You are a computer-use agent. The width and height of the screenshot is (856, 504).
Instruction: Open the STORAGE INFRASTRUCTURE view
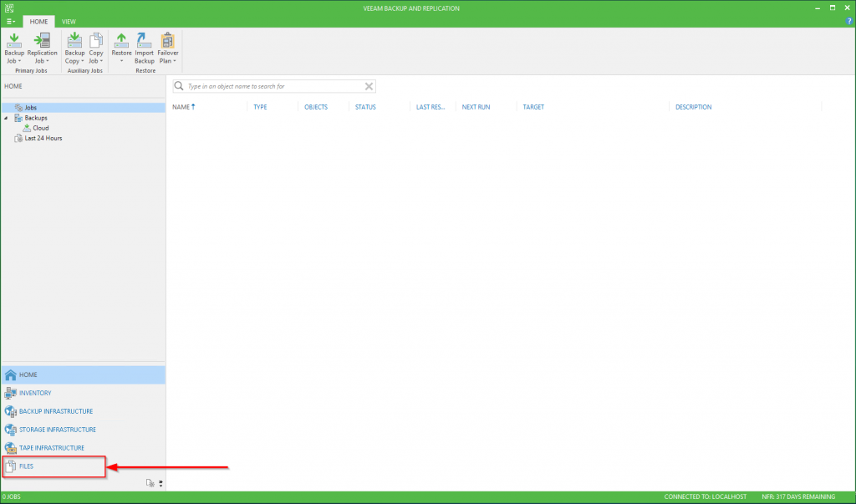click(x=83, y=430)
